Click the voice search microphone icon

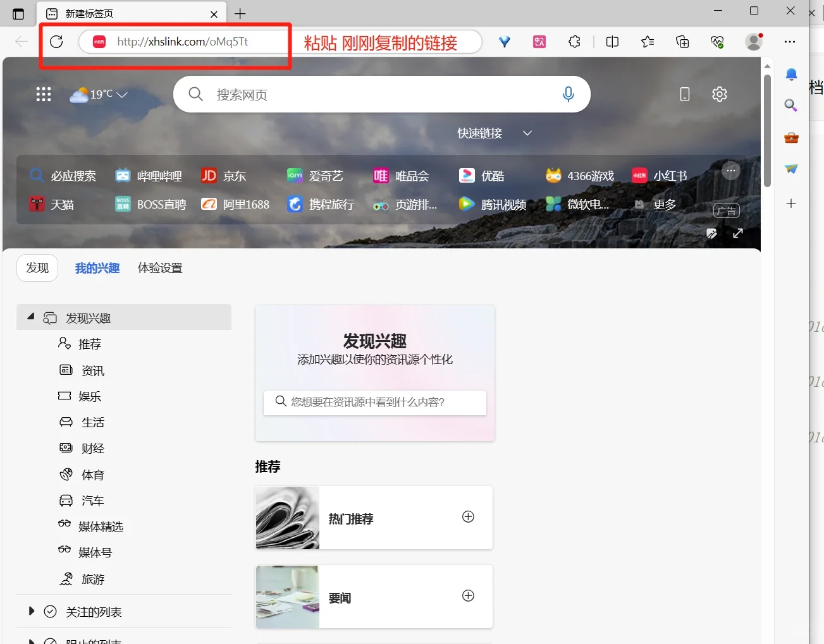568,94
